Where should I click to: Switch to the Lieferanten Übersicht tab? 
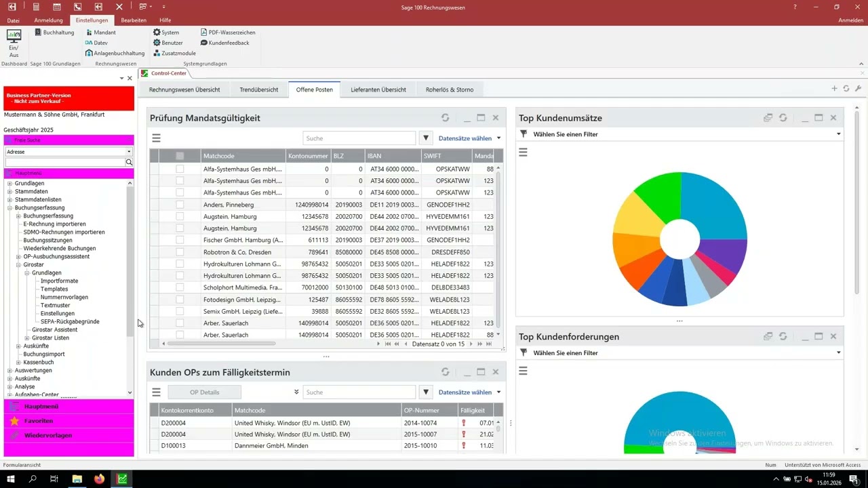pos(378,89)
